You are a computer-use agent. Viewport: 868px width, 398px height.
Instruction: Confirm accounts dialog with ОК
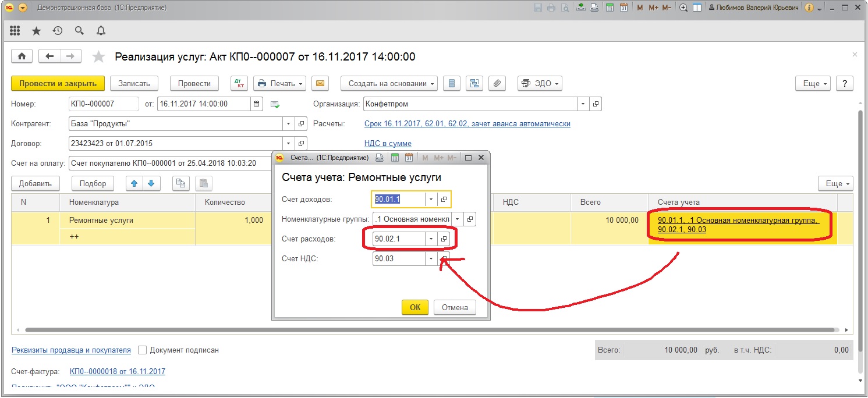tap(415, 308)
